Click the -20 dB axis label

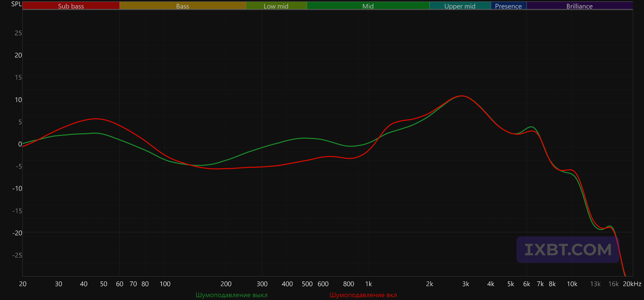pyautogui.click(x=17, y=233)
